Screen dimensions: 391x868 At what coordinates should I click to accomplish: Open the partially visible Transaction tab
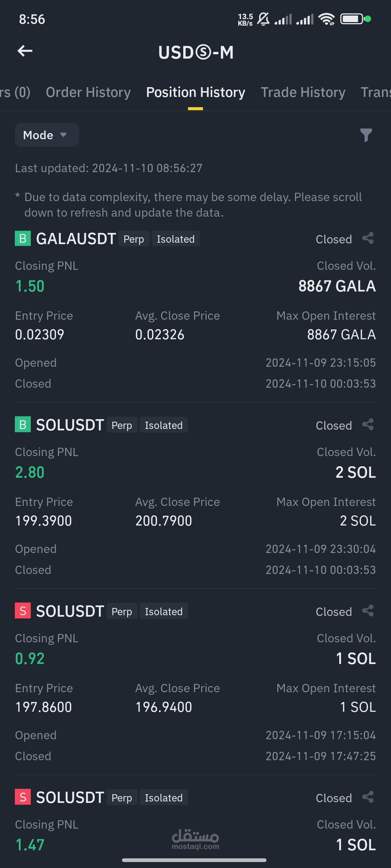[x=375, y=93]
